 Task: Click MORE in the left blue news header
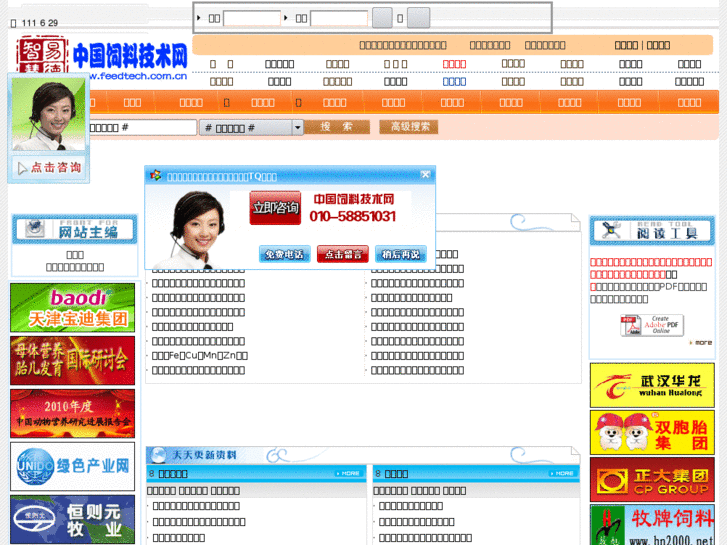(x=348, y=474)
